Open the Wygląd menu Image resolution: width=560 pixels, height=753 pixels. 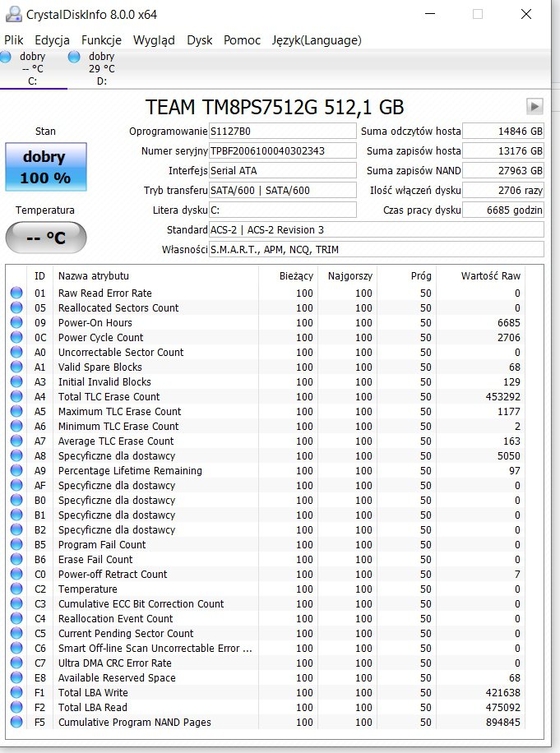coord(154,39)
